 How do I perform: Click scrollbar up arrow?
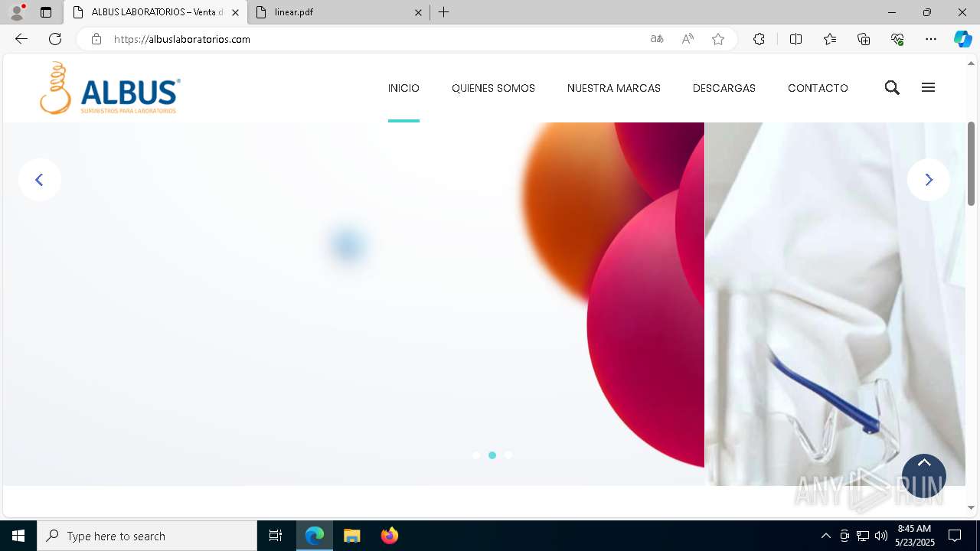coord(972,64)
